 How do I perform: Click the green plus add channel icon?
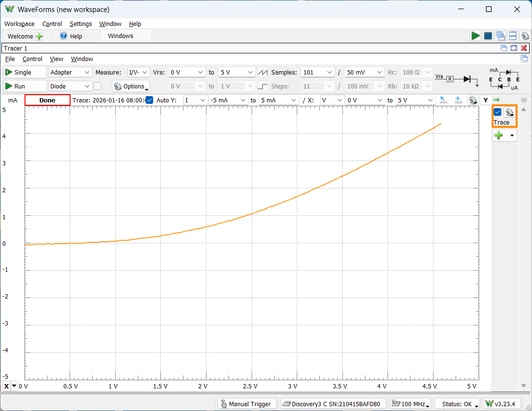click(x=499, y=136)
